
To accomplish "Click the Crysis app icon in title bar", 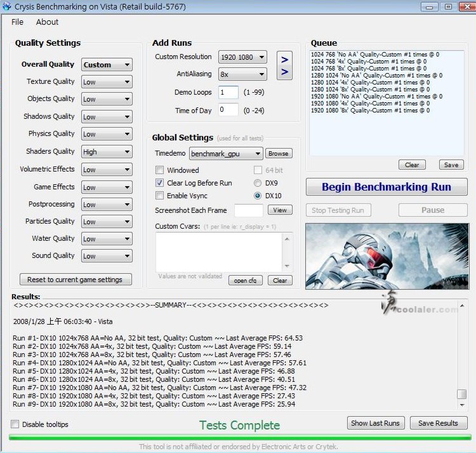I will click(x=7, y=6).
